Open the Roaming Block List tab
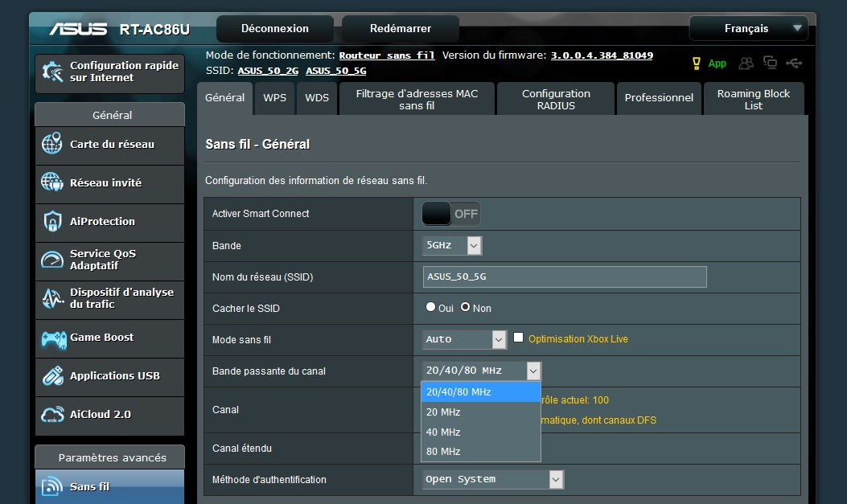Image resolution: width=847 pixels, height=504 pixels. click(754, 98)
